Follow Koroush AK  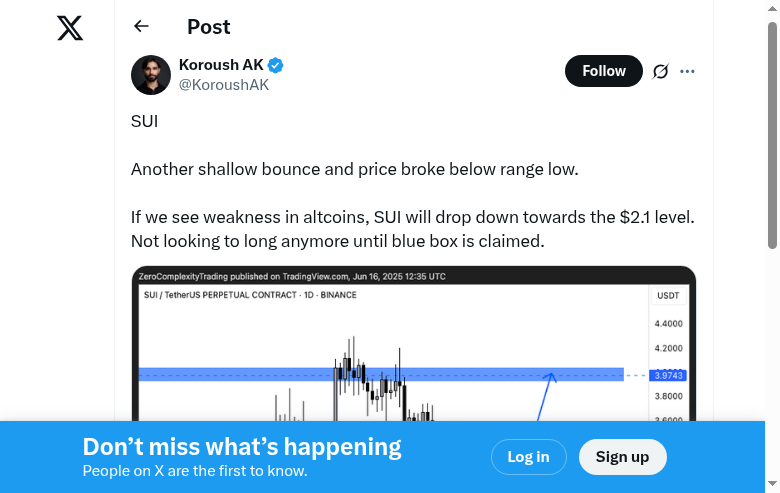point(603,71)
